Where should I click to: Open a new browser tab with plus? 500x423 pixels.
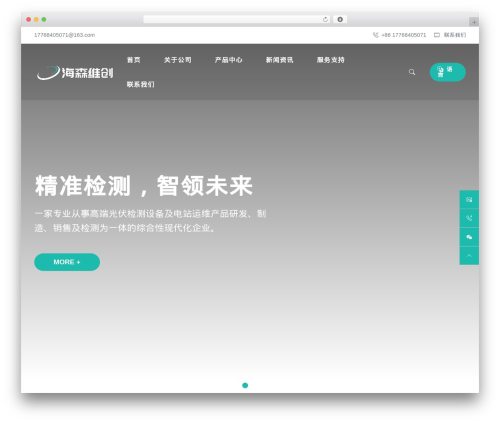[474, 22]
